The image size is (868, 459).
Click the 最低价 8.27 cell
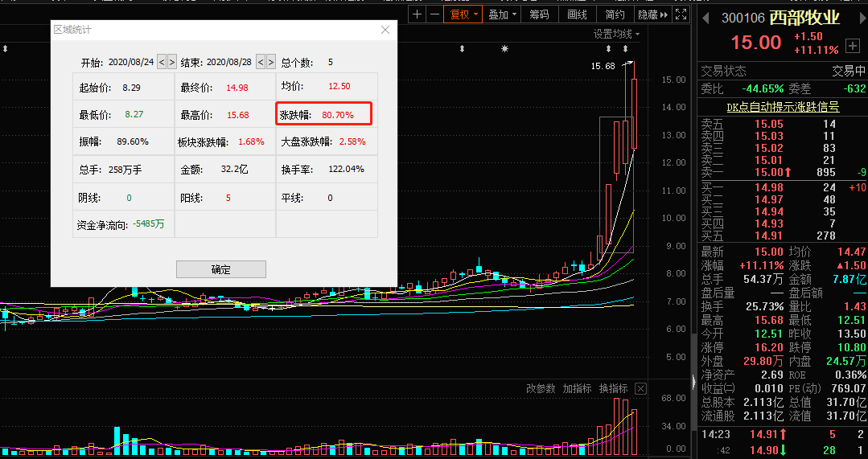tap(123, 114)
